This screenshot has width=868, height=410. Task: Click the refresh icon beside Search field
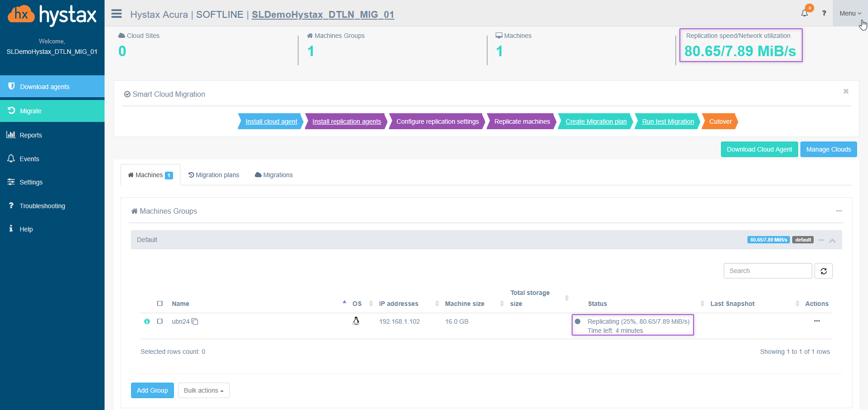pyautogui.click(x=824, y=271)
